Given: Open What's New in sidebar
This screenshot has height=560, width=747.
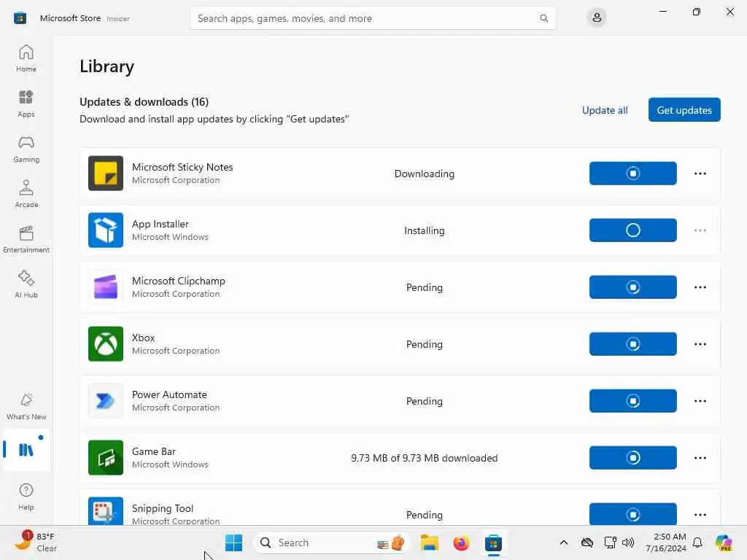Looking at the screenshot, I should pyautogui.click(x=26, y=407).
